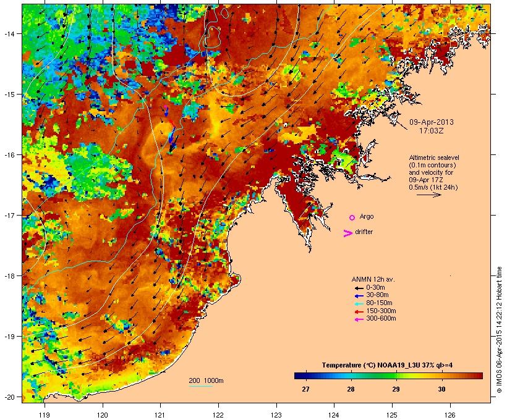
Task: Click the '200 1000m' bathymetry label
Action: (206, 380)
